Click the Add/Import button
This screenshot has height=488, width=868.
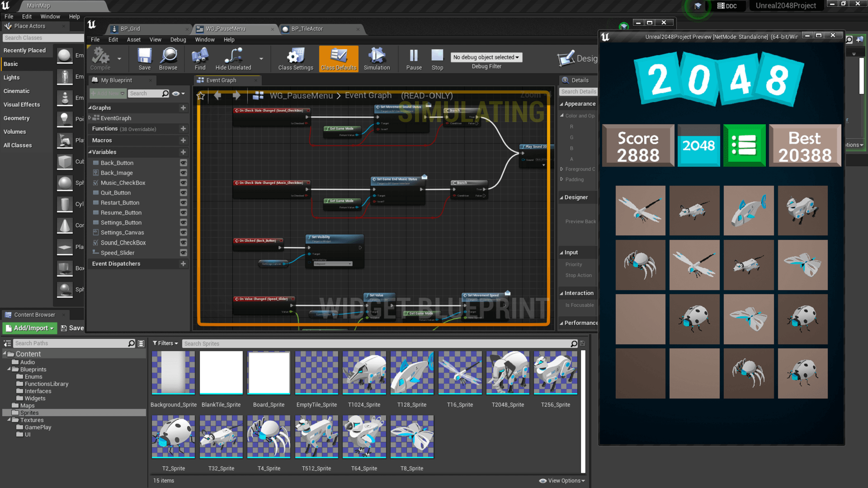(x=30, y=328)
